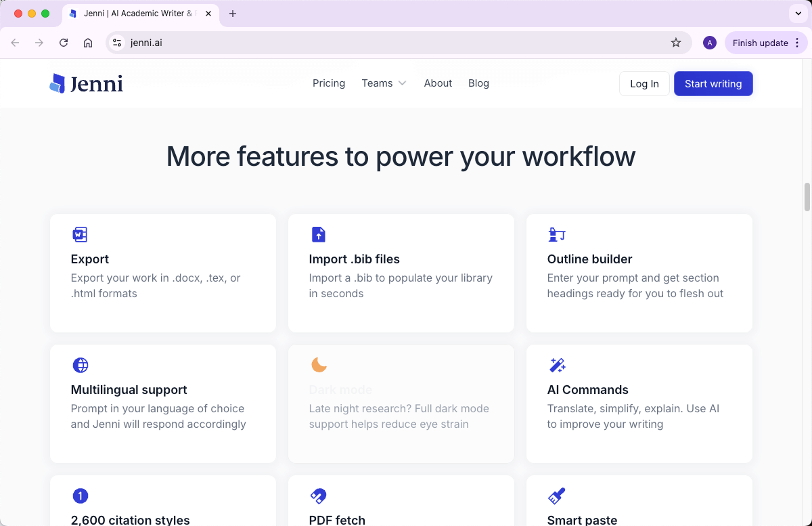Open the About page link

point(438,83)
